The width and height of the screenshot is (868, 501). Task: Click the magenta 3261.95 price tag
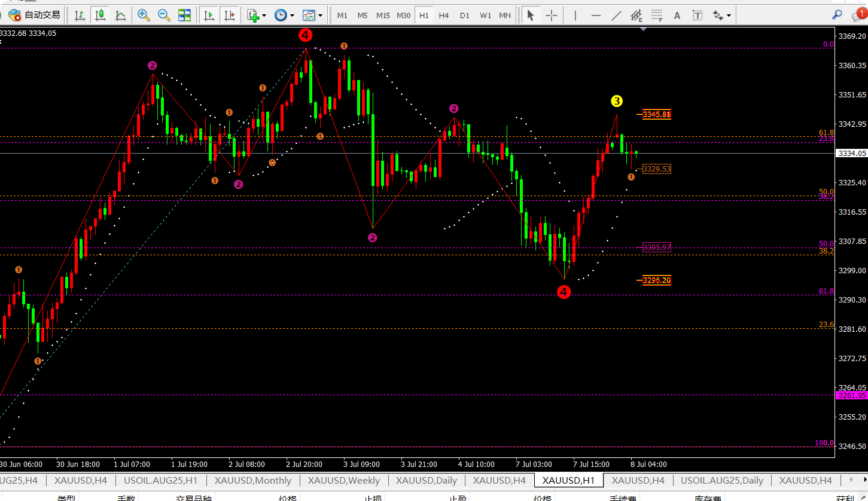coord(852,395)
